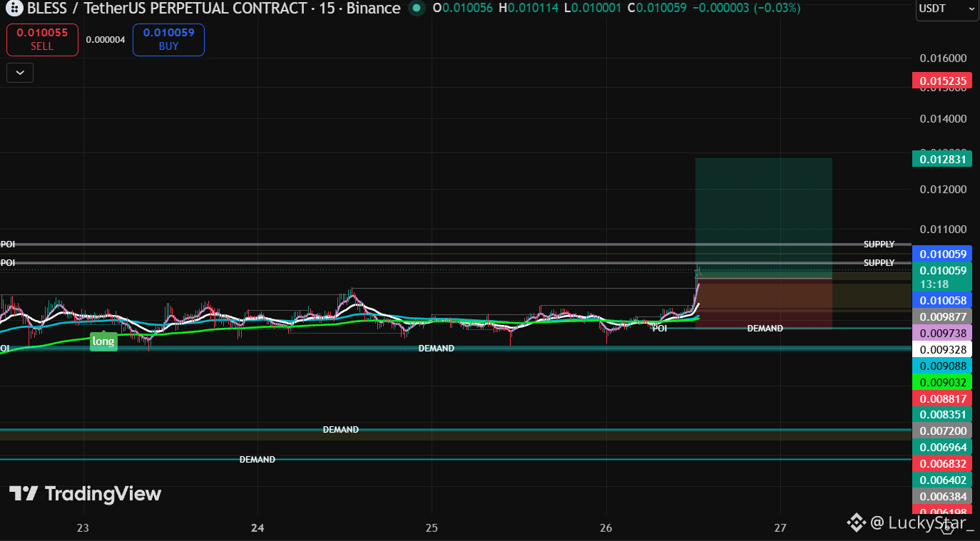Open the USDT currency dropdown

coord(947,9)
